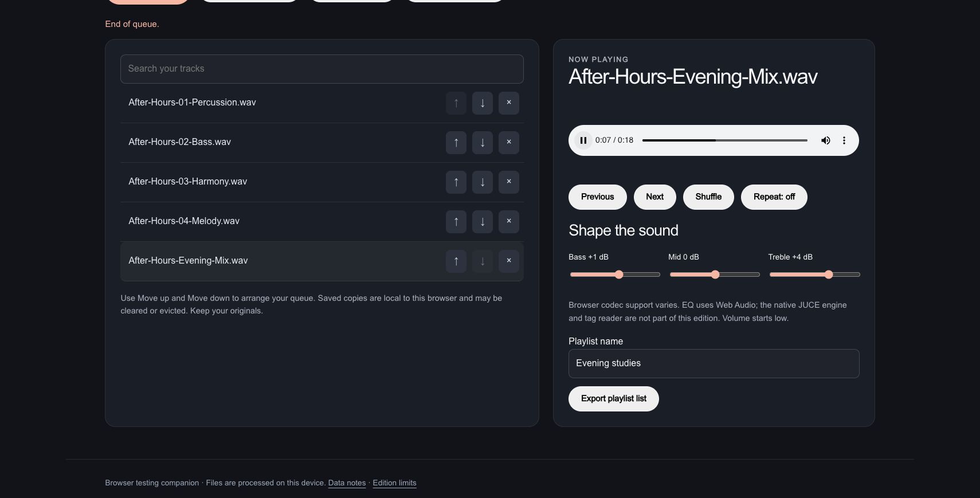This screenshot has width=980, height=498.
Task: Click Export playlist list
Action: [614, 399]
